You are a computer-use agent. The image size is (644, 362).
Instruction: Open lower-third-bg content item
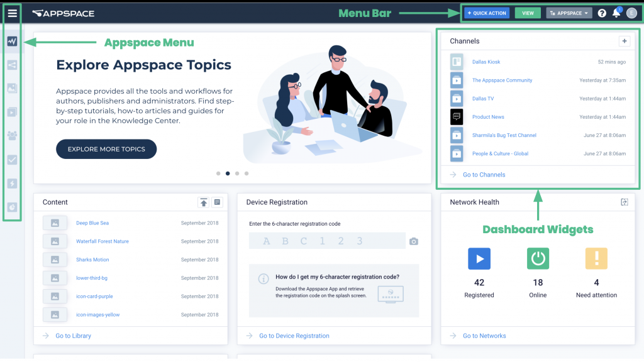click(x=92, y=278)
